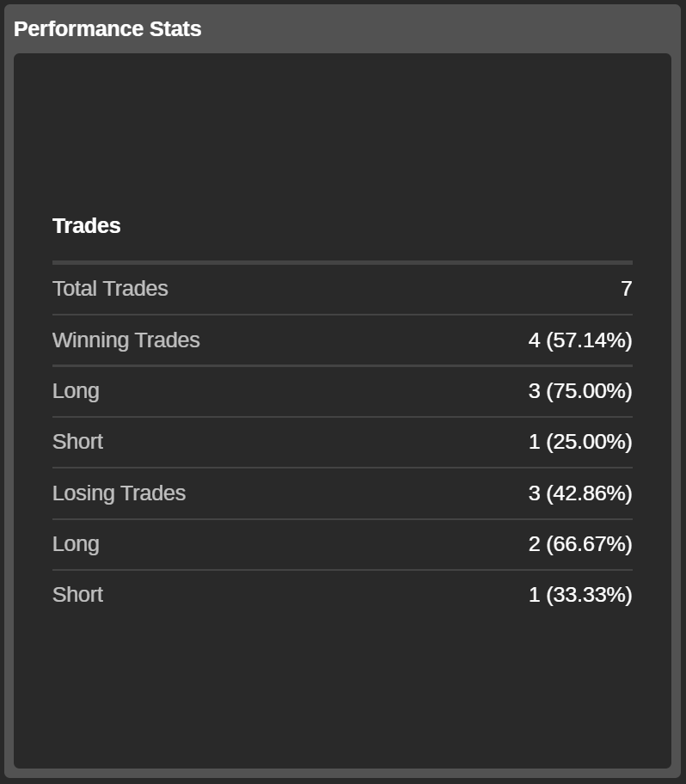Click the Short label under Losing Trades

pos(77,595)
